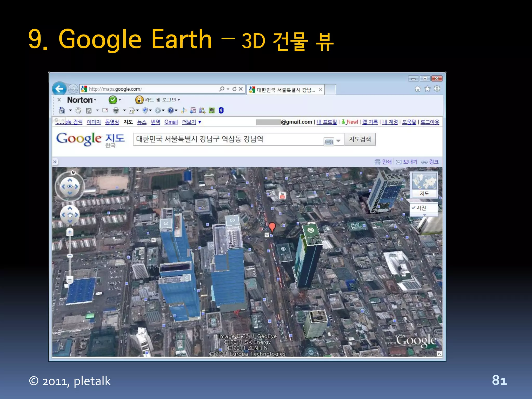Click the Read Mail envelope icon
This screenshot has height=399, width=532.
(x=105, y=110)
